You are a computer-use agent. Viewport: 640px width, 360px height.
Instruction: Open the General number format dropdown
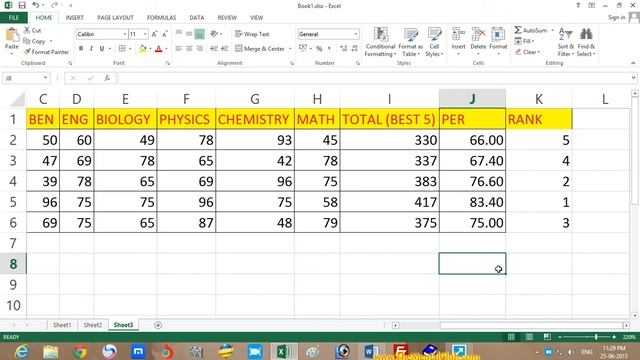pos(356,34)
